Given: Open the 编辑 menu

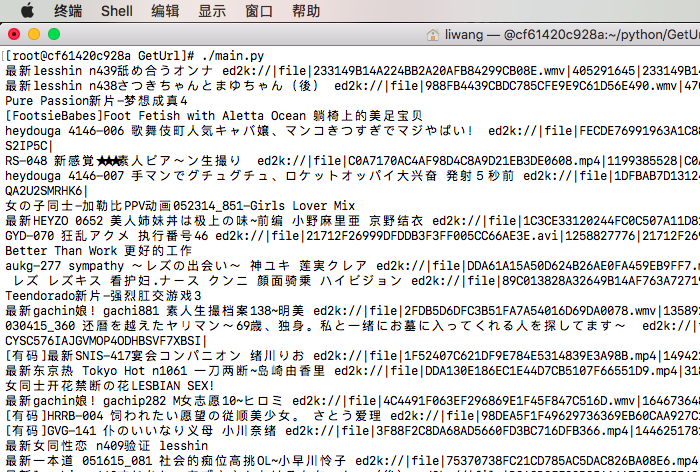Looking at the screenshot, I should click(165, 11).
